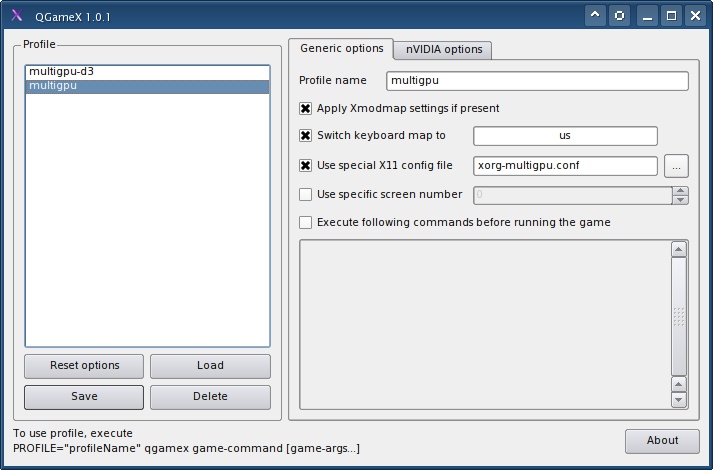Click the xorg-multigpu.conf config file field
This screenshot has width=713, height=470.
[565, 166]
